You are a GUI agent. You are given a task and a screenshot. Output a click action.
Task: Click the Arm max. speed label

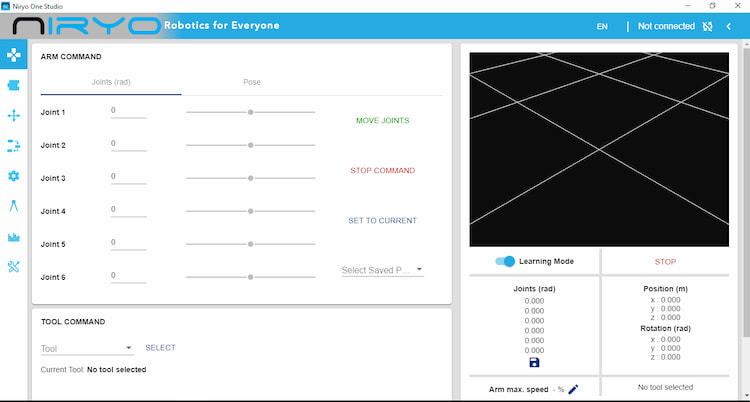[x=518, y=390]
